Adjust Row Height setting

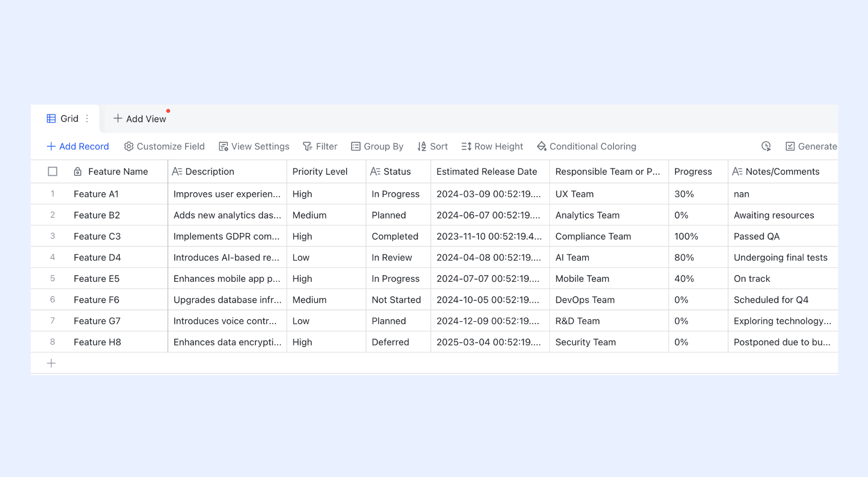coord(492,146)
